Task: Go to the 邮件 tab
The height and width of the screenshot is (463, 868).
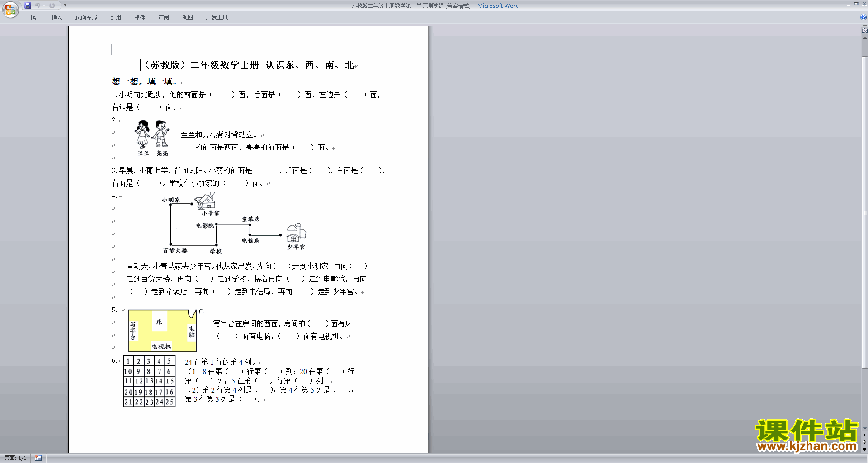Action: click(x=140, y=17)
